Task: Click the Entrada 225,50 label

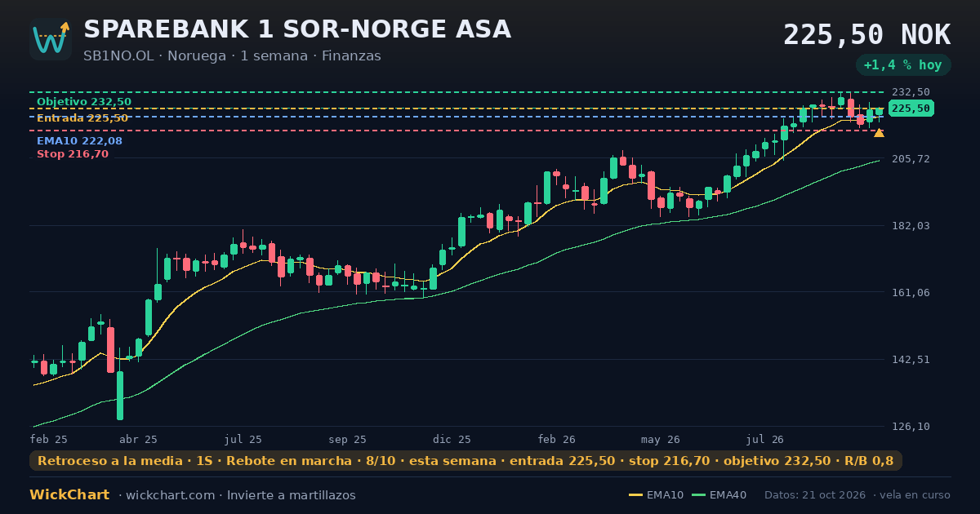Action: click(82, 118)
